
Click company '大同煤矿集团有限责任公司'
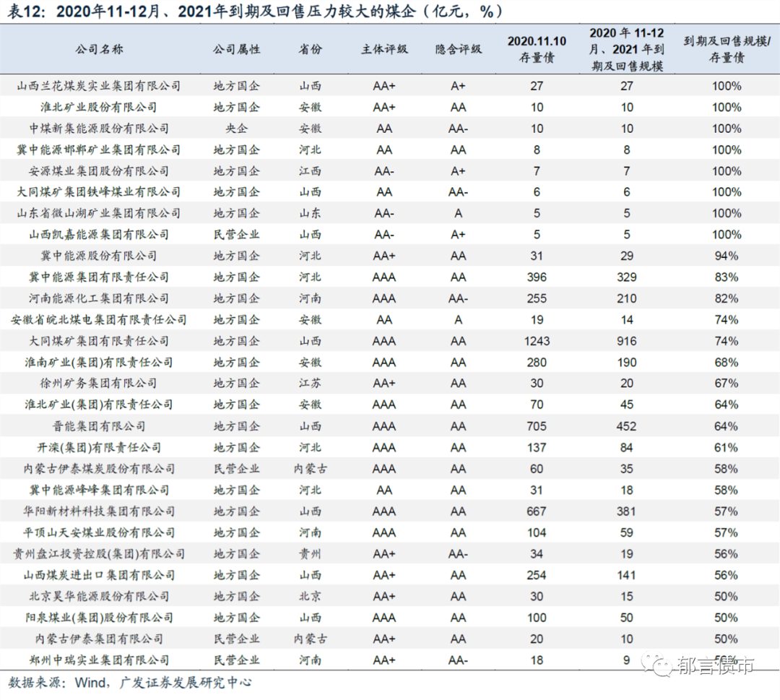pyautogui.click(x=99, y=341)
